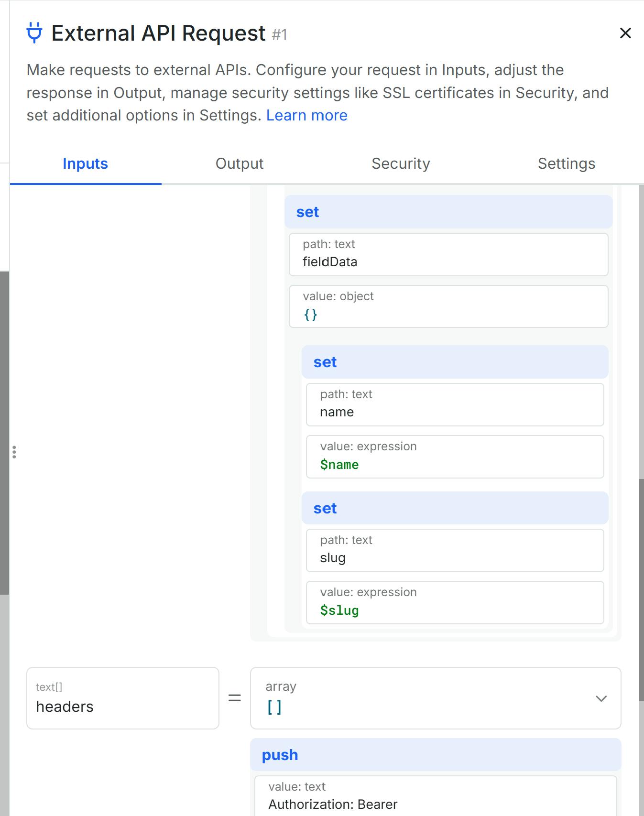Open the array value type selector
644x816 pixels.
(421, 698)
